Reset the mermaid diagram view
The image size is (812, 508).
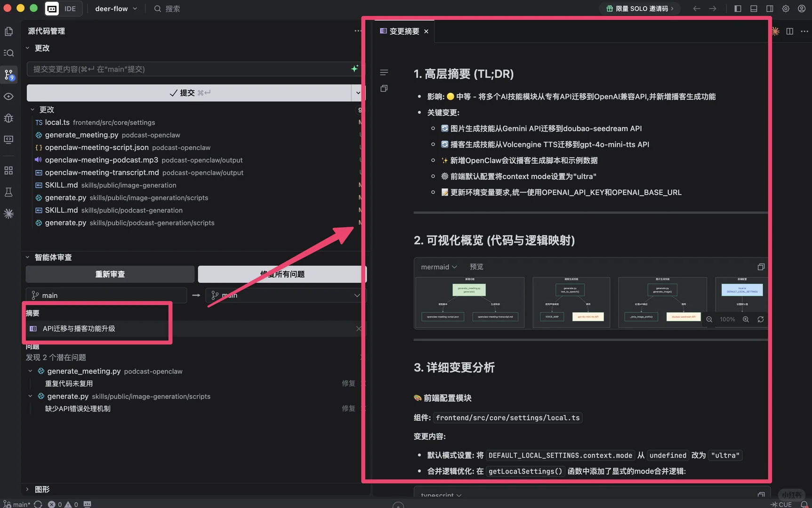(x=760, y=319)
